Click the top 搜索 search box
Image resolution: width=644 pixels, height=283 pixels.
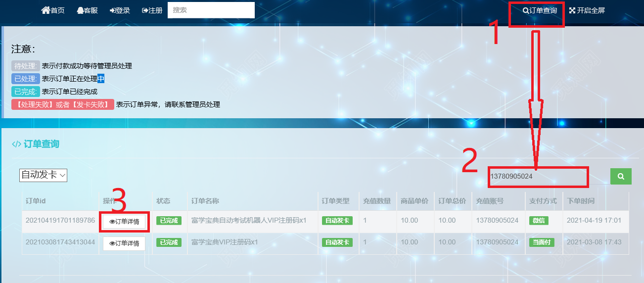pos(211,10)
